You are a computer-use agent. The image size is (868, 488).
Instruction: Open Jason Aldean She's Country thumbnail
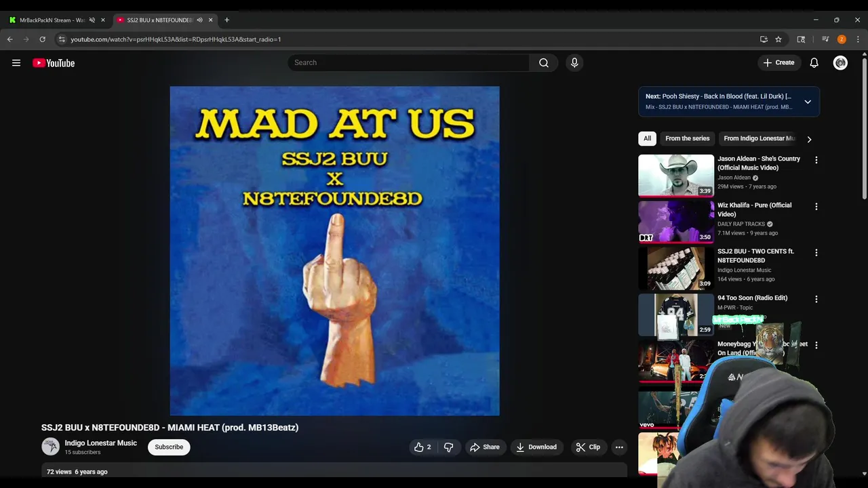(x=676, y=176)
